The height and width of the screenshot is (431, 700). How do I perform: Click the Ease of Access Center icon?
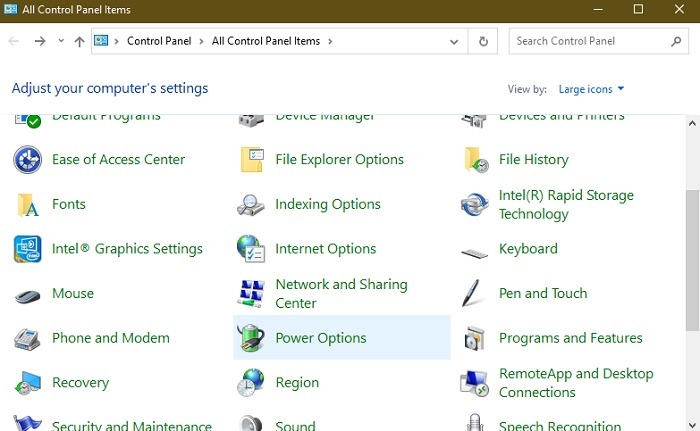point(28,159)
